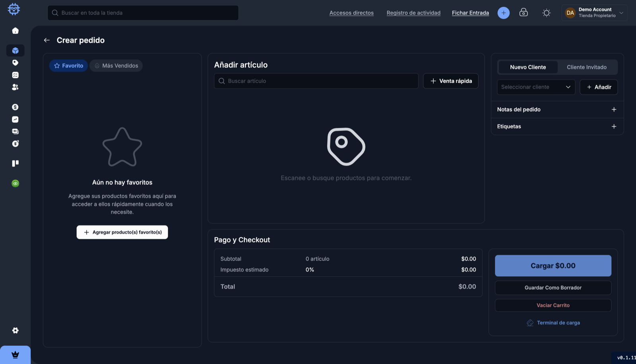Click the Venta rápida button
This screenshot has width=636, height=364.
[x=451, y=81]
